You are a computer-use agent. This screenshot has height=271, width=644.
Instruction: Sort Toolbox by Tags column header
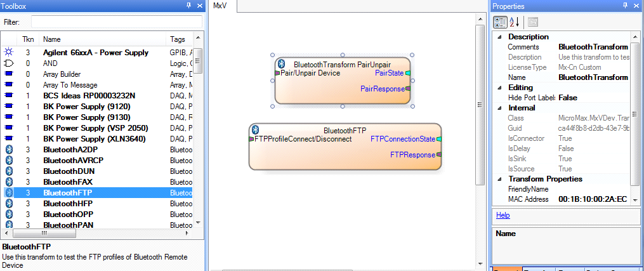(x=180, y=39)
